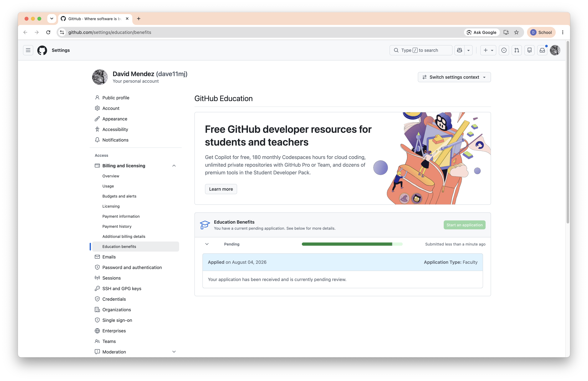The height and width of the screenshot is (381, 588).
Task: Collapse the Pending application details chevron
Action: click(x=207, y=244)
